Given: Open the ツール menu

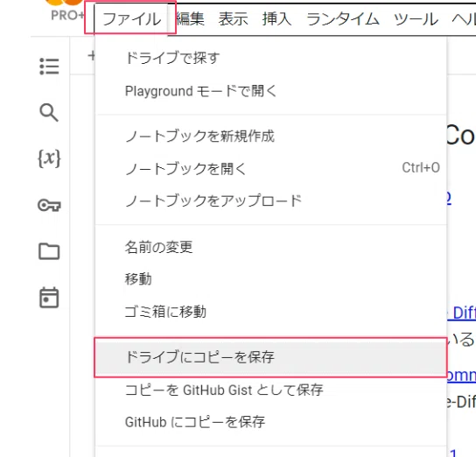Looking at the screenshot, I should point(416,19).
